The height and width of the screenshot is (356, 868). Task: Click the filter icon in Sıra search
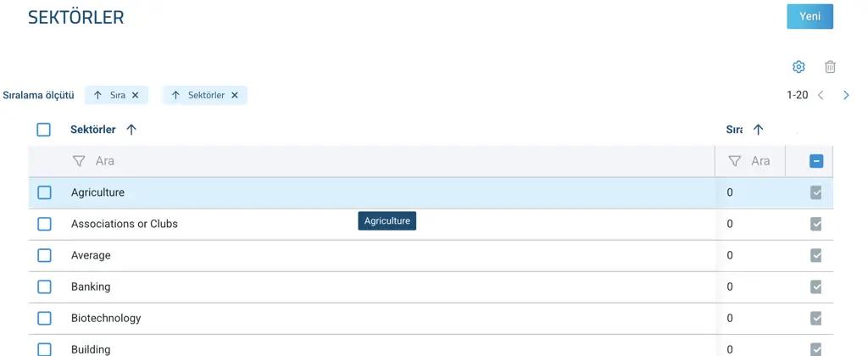[x=735, y=161]
